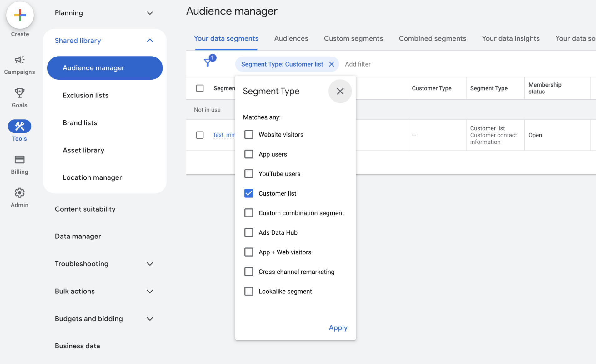
Task: Select the Tools wrench icon
Action: click(19, 127)
